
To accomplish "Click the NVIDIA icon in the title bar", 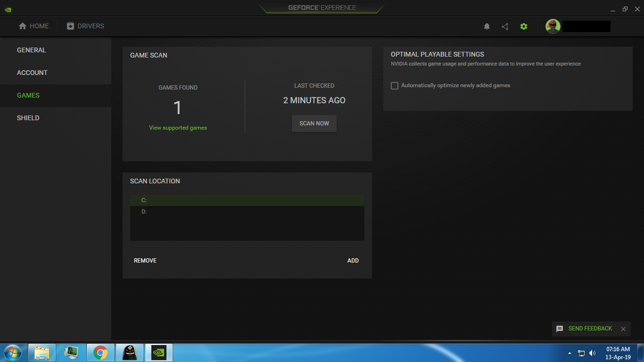I will tap(7, 9).
